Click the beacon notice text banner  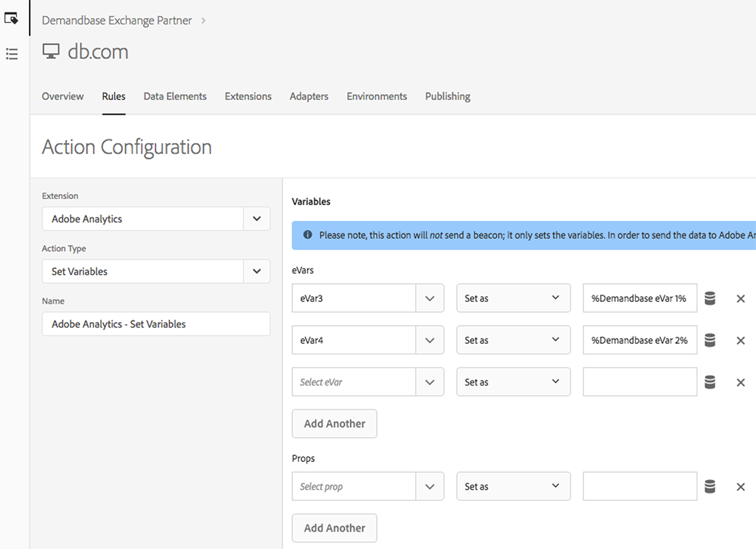pyautogui.click(x=524, y=235)
